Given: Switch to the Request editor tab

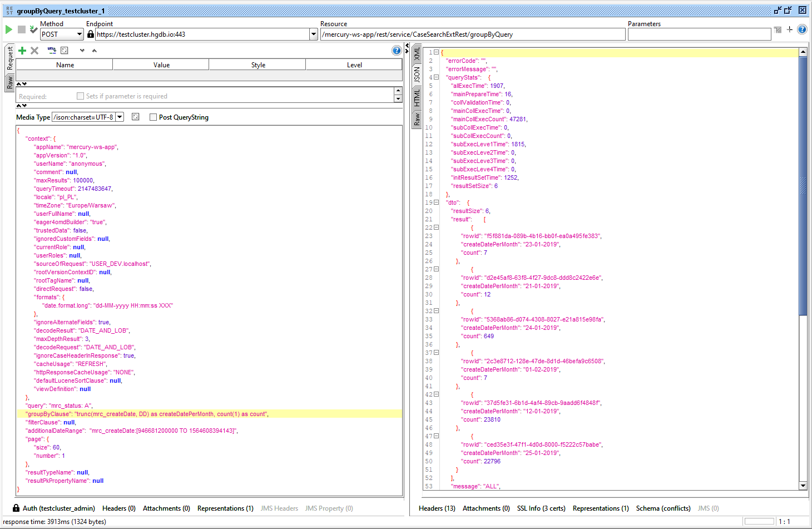Looking at the screenshot, I should click(10, 58).
